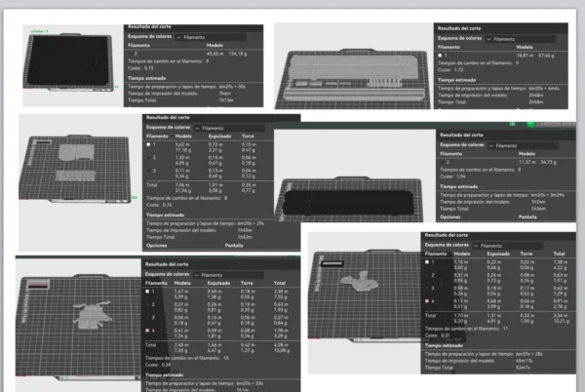This screenshot has height=392, width=585.
Task: Click the total time "7h13m"
Action: pyautogui.click(x=226, y=100)
